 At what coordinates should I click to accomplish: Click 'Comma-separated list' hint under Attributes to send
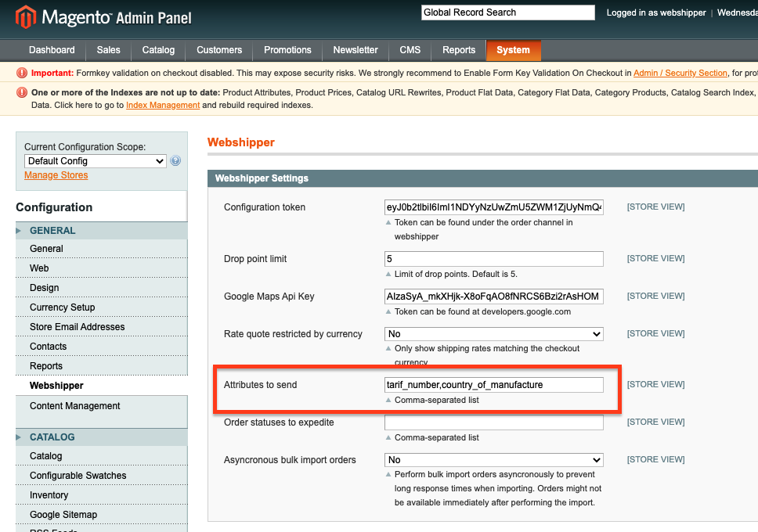pos(436,400)
